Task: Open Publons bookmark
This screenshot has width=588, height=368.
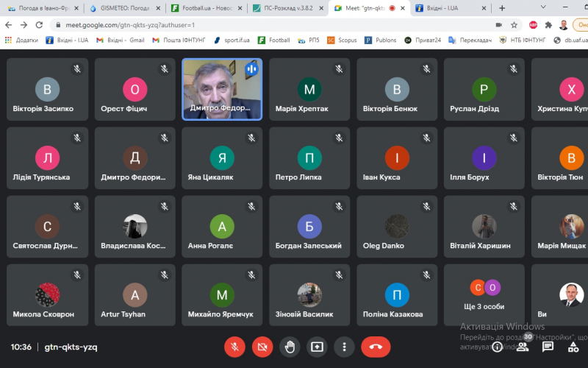Action: (380, 40)
